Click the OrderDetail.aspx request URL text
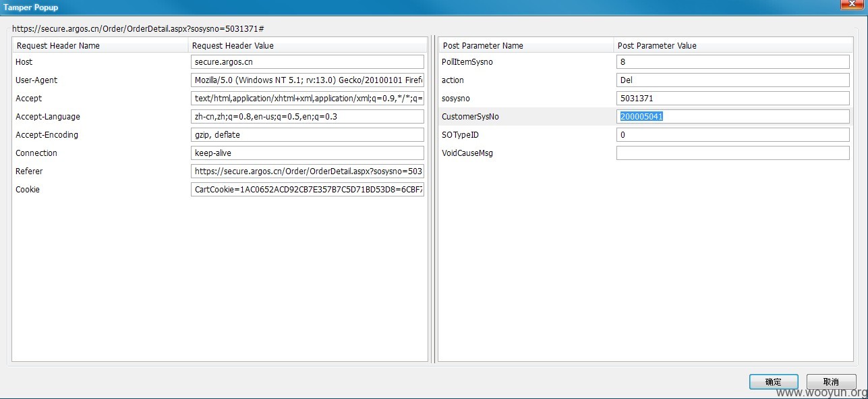The width and height of the screenshot is (868, 399). point(138,29)
